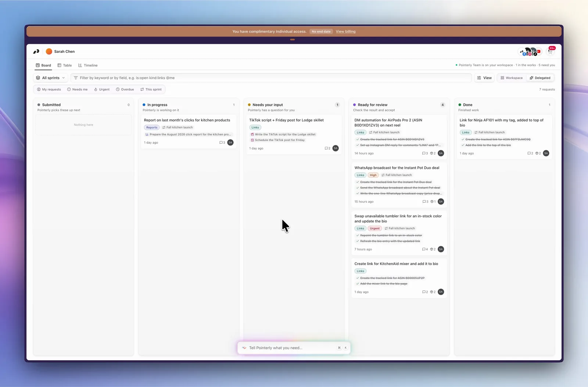
Task: Open the connected social accounts avatar stack
Action: (x=531, y=52)
